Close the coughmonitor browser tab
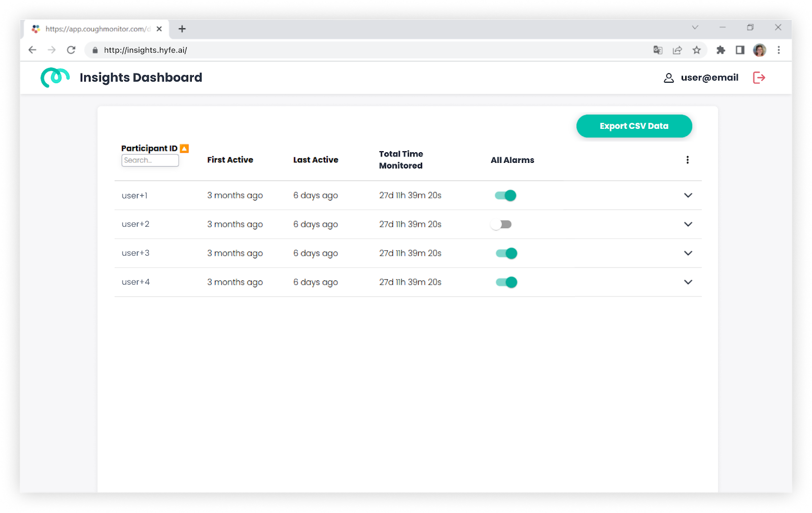The image size is (812, 513). point(159,29)
